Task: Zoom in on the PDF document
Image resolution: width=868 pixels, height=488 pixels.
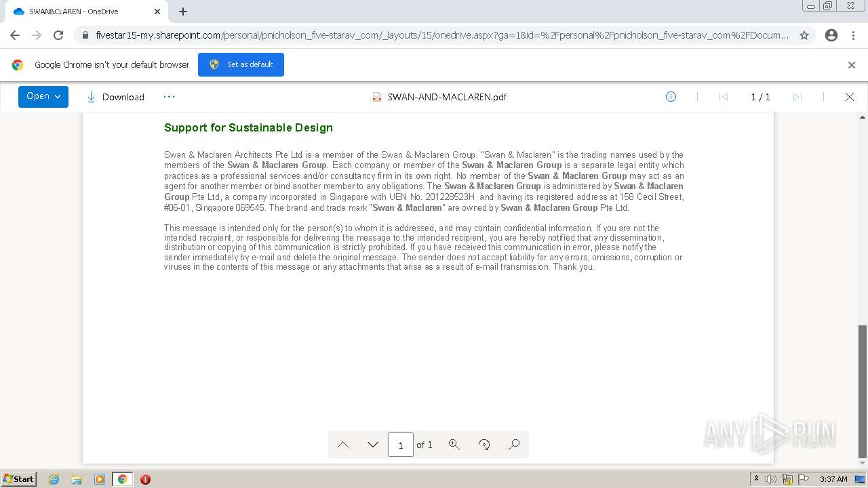Action: coord(454,445)
